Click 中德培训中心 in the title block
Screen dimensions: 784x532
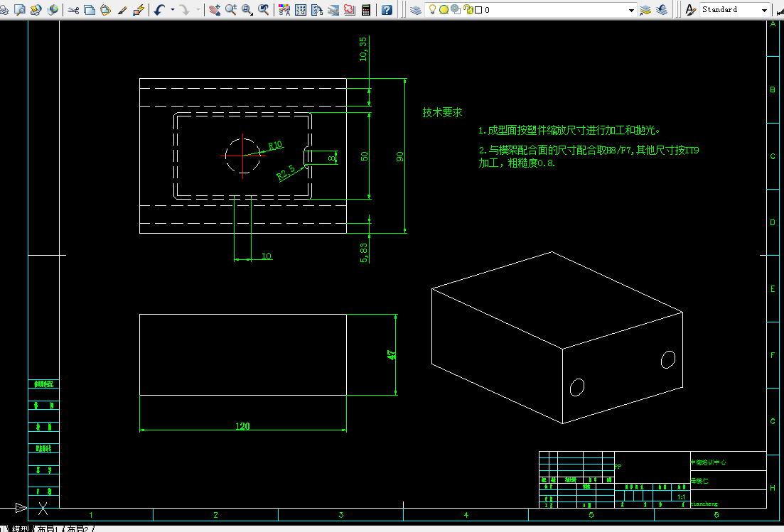point(709,462)
